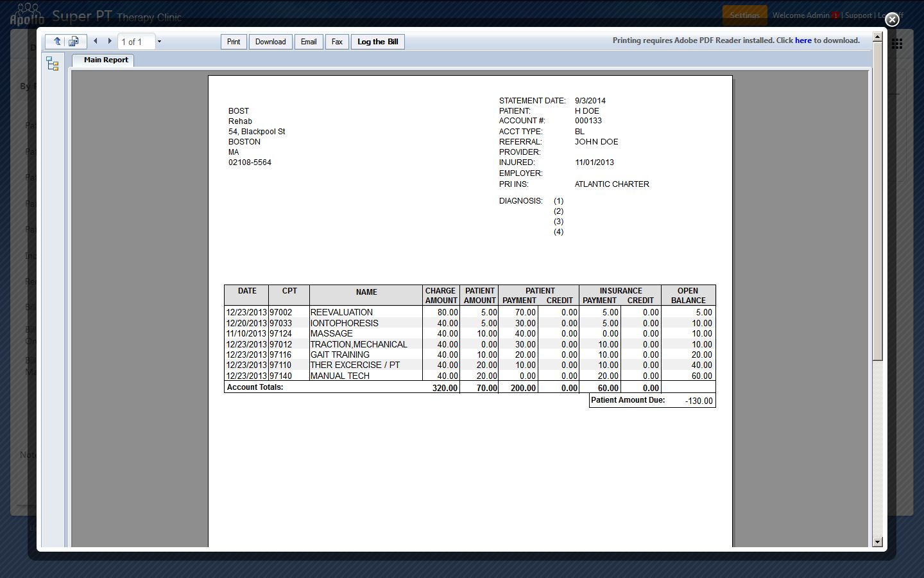This screenshot has height=578, width=924.
Task: Close the report popup dialog
Action: [892, 20]
